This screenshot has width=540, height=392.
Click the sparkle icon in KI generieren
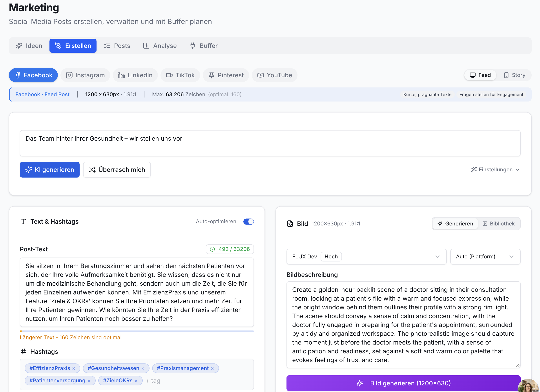coord(29,170)
